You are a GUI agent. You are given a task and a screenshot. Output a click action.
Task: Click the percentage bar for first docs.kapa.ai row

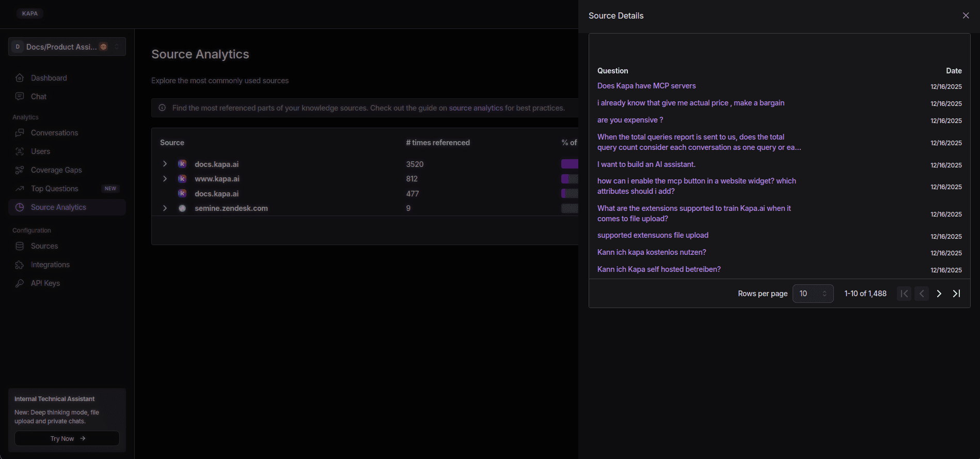point(570,164)
